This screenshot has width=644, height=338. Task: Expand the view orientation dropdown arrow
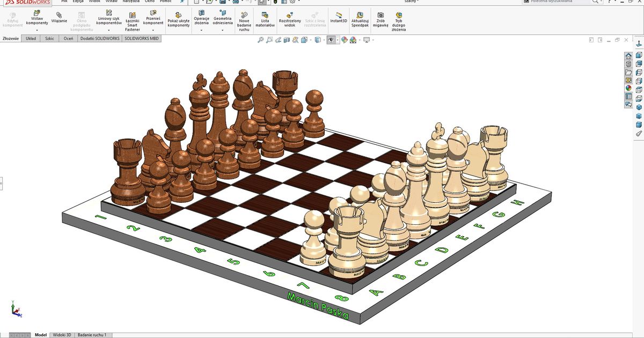[x=310, y=40]
